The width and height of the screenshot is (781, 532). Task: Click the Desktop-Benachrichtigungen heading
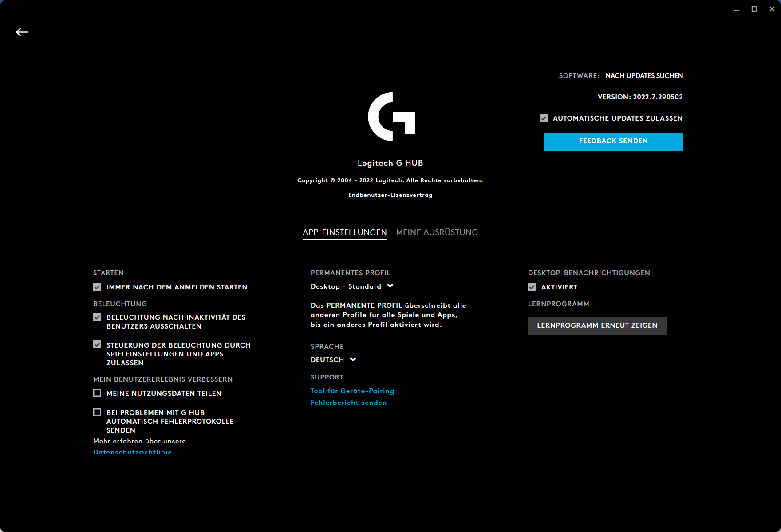click(x=589, y=273)
